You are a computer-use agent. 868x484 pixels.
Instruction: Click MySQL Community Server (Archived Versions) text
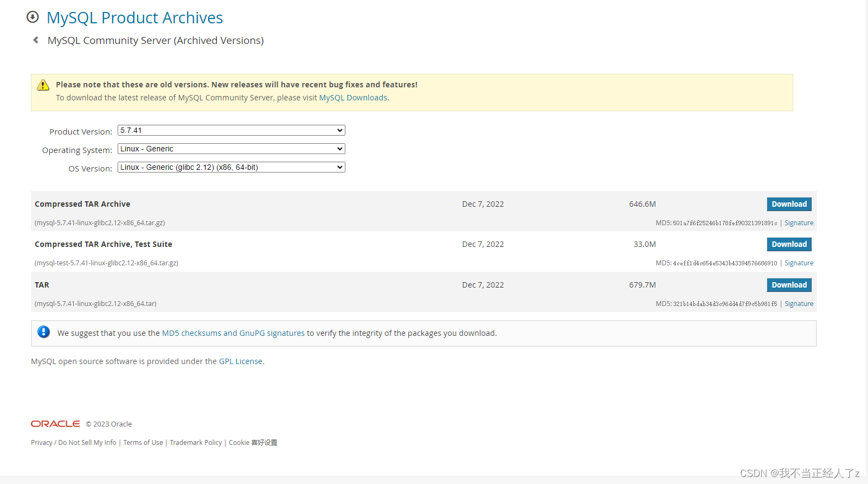156,41
